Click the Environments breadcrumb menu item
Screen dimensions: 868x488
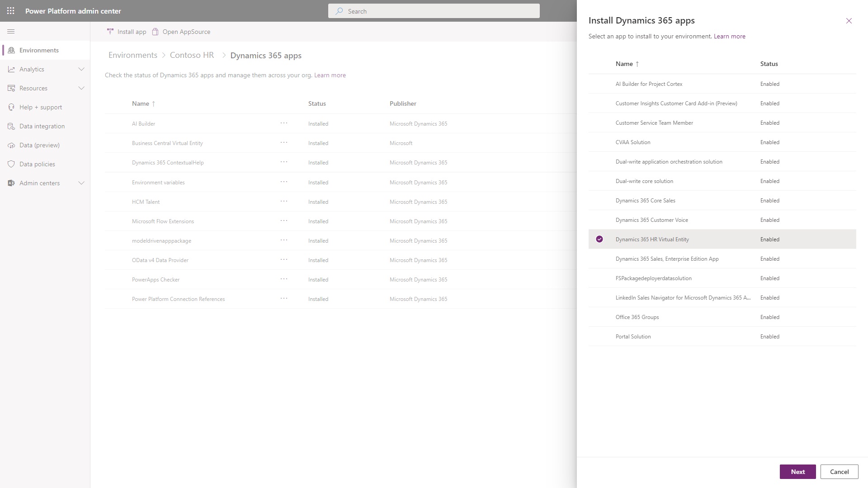132,55
